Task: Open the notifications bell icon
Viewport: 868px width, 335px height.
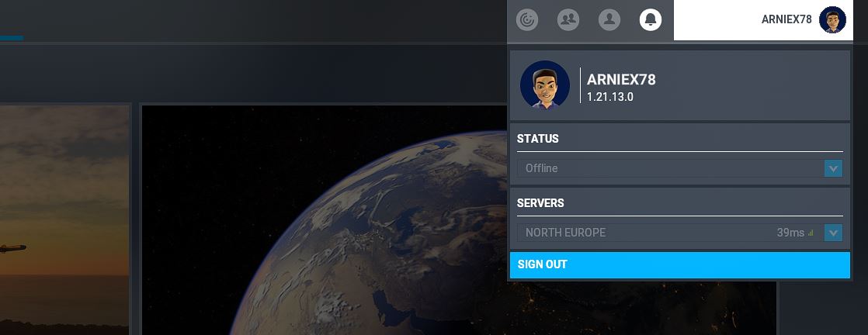Action: click(x=651, y=20)
